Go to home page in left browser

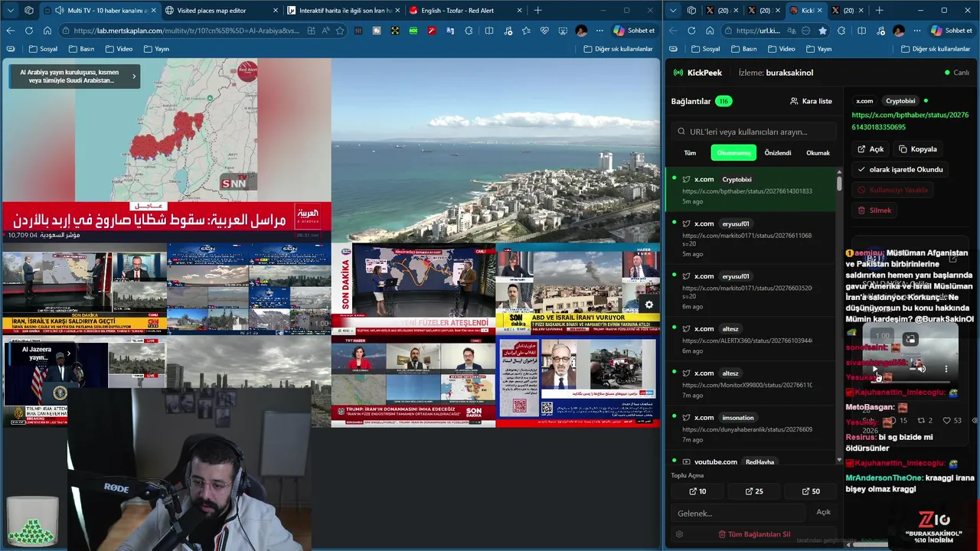click(x=47, y=31)
